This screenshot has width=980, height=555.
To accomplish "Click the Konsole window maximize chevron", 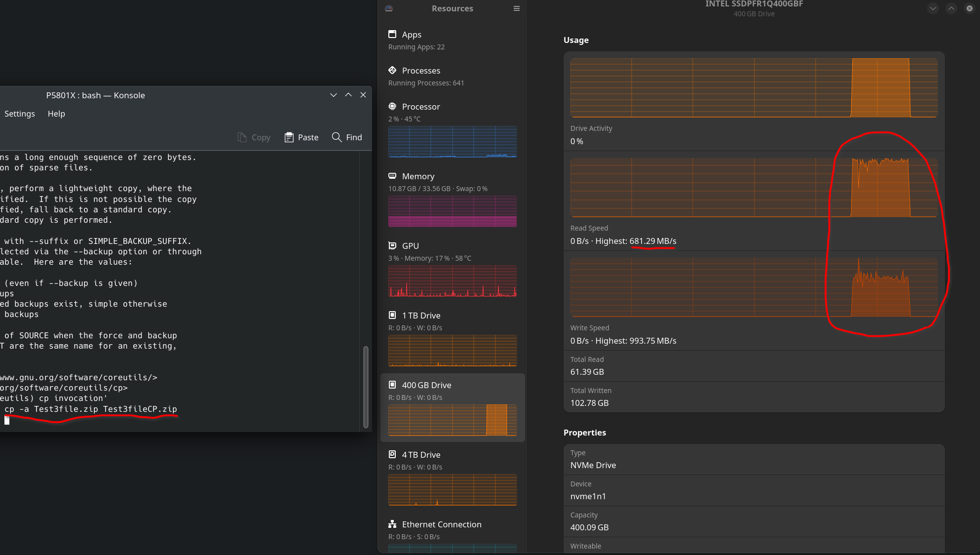I will (348, 95).
